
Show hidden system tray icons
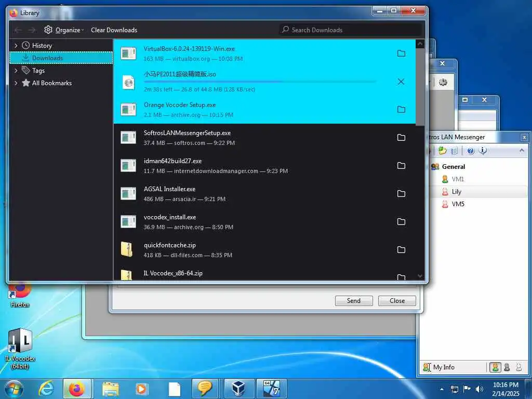(442, 389)
